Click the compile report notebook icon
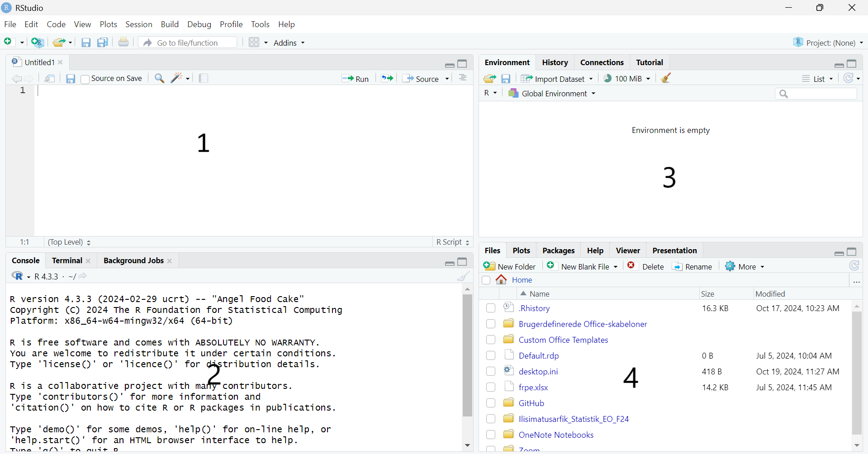The height and width of the screenshot is (454, 868). point(204,78)
